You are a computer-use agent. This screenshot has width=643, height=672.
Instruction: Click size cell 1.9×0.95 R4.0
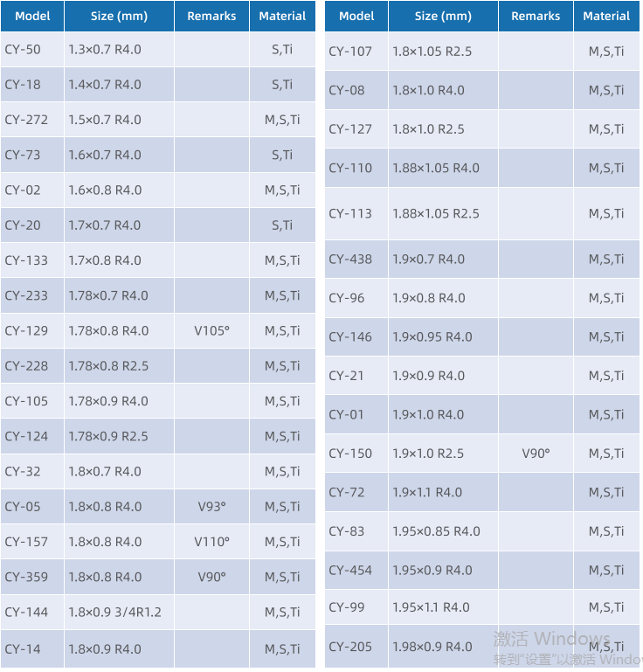point(432,336)
